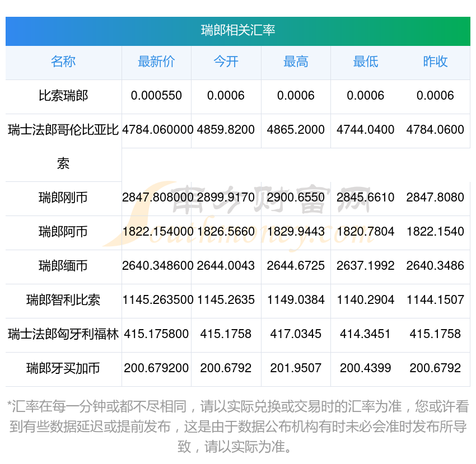Select the 瑞郎刚币 row name
Screen dimensions: 476x464
point(63,198)
